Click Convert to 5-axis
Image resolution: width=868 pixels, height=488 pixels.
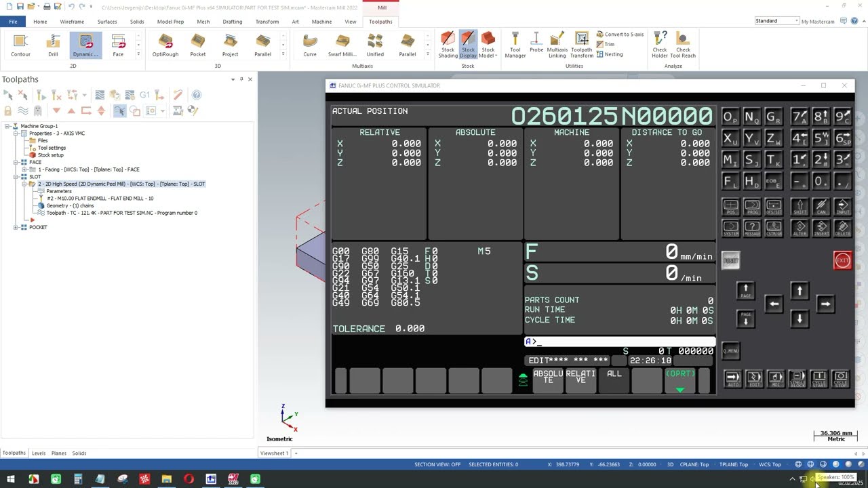coord(620,35)
